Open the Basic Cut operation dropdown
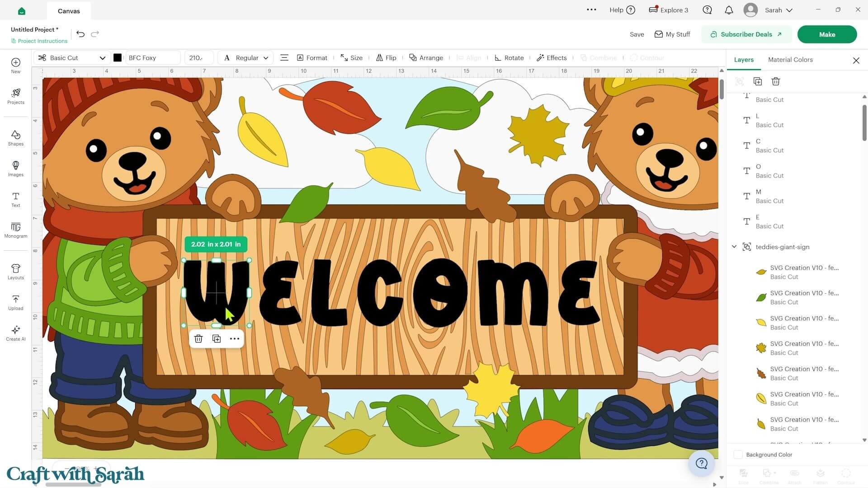 tap(72, 58)
